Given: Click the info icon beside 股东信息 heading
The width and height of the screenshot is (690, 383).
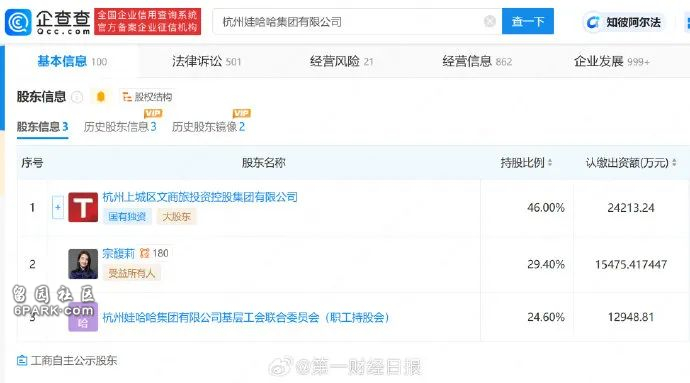Looking at the screenshot, I should (x=77, y=96).
